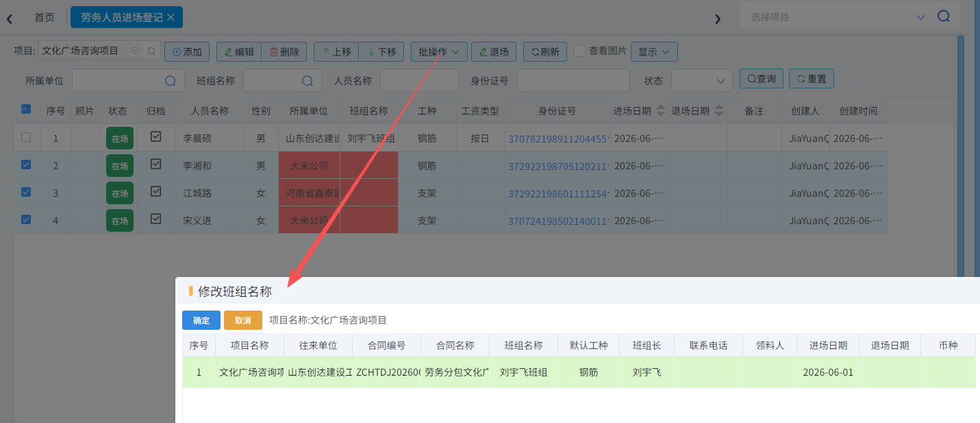Open the 显示 dropdown
The height and width of the screenshot is (423, 980).
(x=654, y=51)
